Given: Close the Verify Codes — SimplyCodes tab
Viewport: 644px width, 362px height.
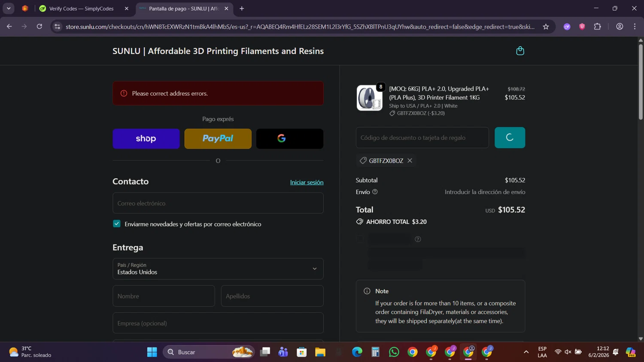Looking at the screenshot, I should coord(126,9).
